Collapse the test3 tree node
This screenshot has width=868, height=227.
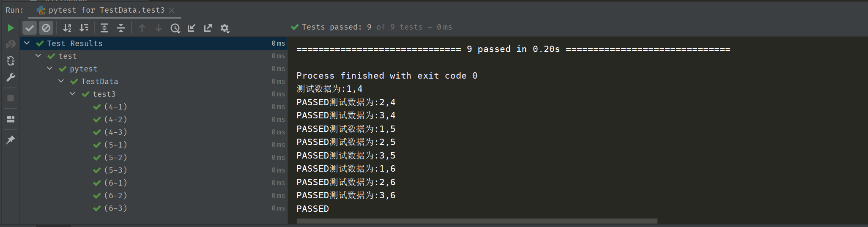(x=73, y=94)
